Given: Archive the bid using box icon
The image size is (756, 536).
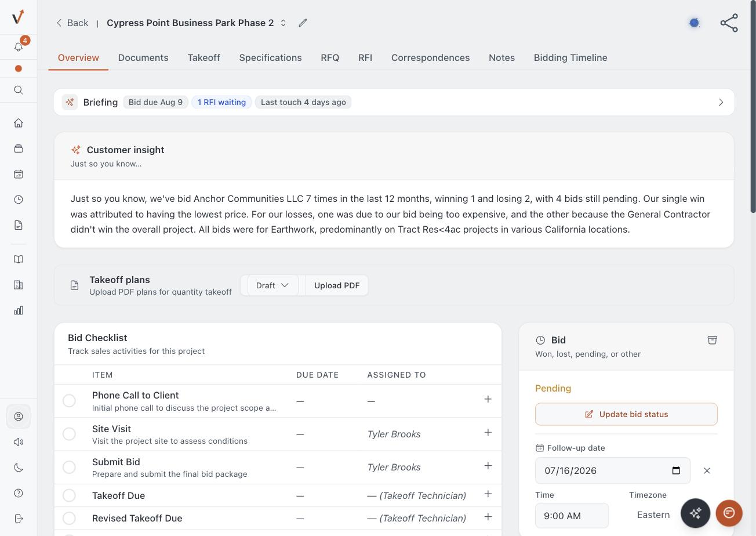Looking at the screenshot, I should click(713, 340).
